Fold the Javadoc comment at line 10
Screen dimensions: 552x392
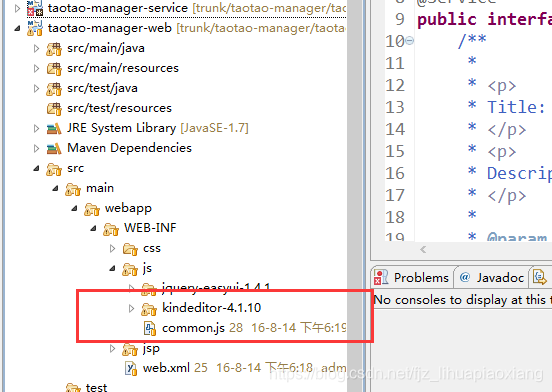click(x=409, y=41)
